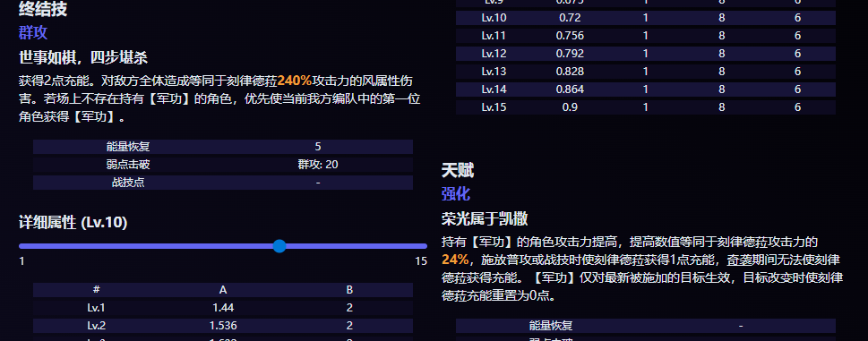The height and width of the screenshot is (341, 868).
Task: Select the skill name 世事如棋，四步堪杀
Action: [83, 57]
